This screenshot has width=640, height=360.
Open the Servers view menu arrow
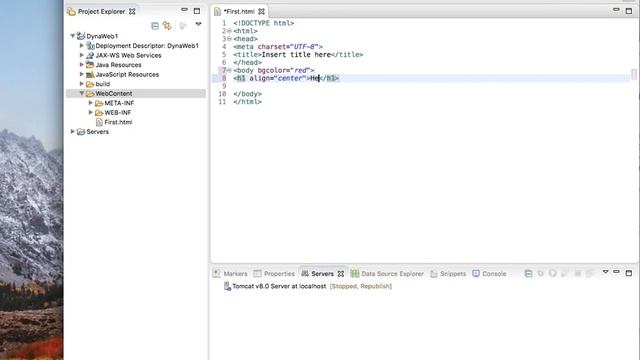606,272
